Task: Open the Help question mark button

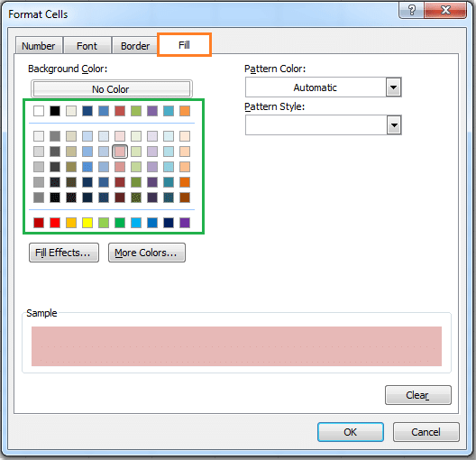Action: 411,10
